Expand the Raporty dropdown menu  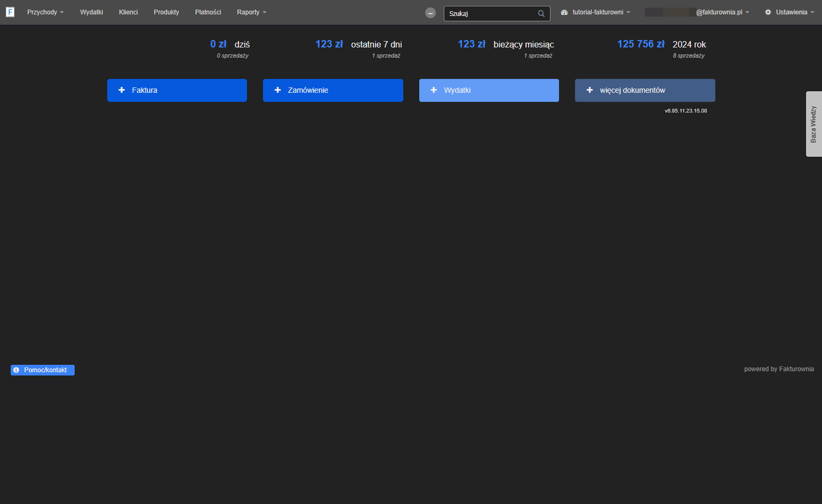tap(252, 12)
